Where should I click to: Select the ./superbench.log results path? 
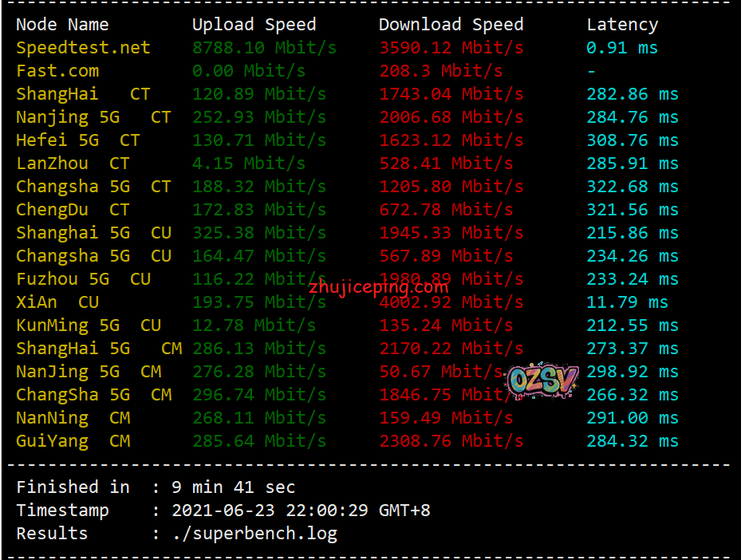click(254, 534)
